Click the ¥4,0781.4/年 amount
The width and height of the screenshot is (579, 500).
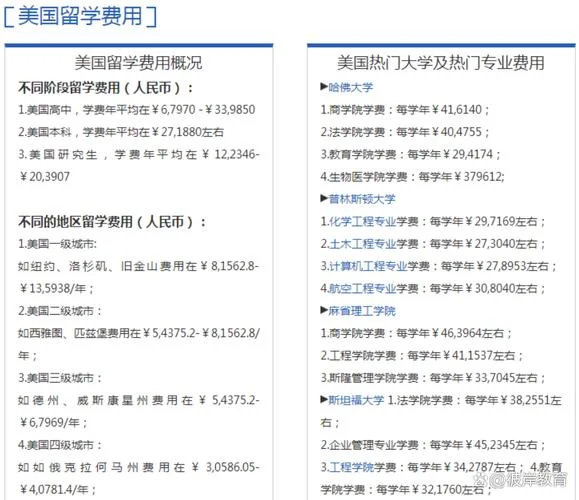[57, 490]
